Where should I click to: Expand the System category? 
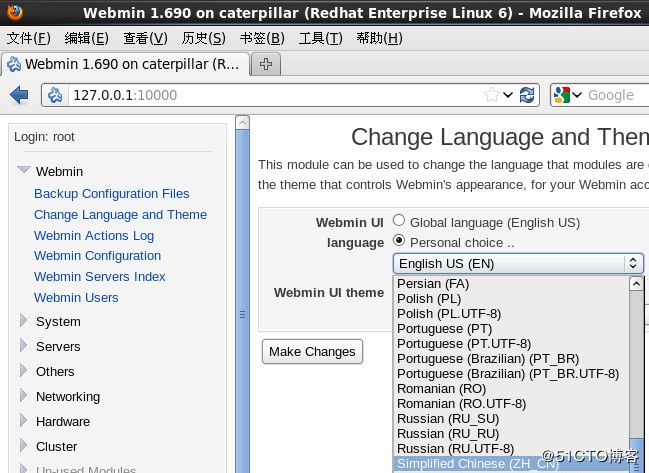point(23,320)
